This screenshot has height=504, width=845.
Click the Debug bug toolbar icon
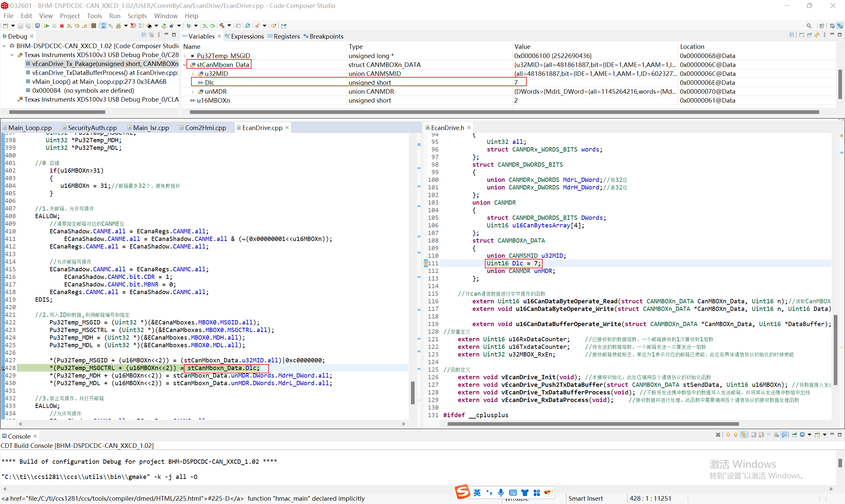(189, 26)
